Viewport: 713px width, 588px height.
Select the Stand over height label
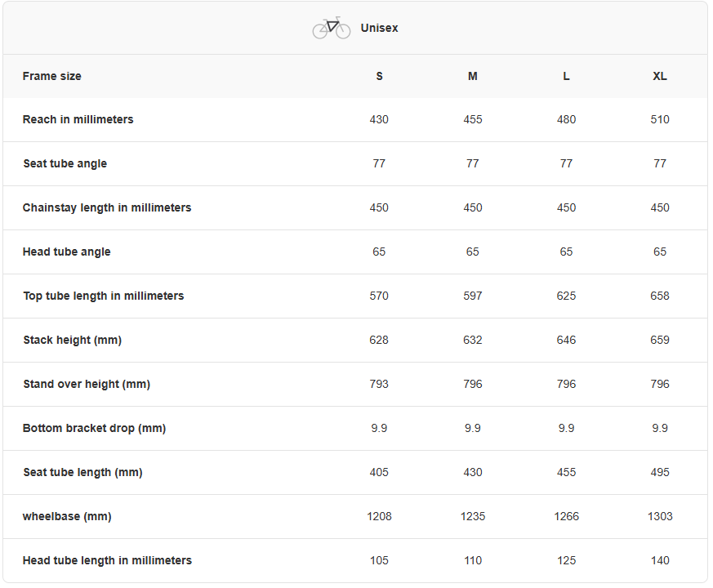tap(87, 384)
